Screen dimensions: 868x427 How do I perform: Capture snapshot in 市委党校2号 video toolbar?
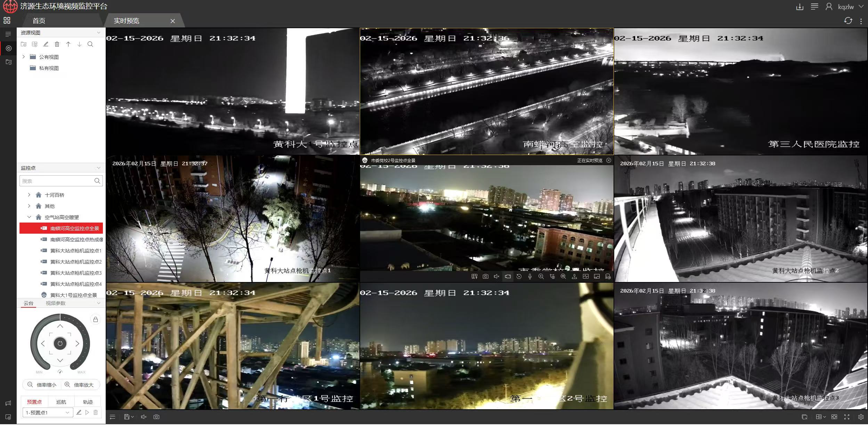(486, 276)
